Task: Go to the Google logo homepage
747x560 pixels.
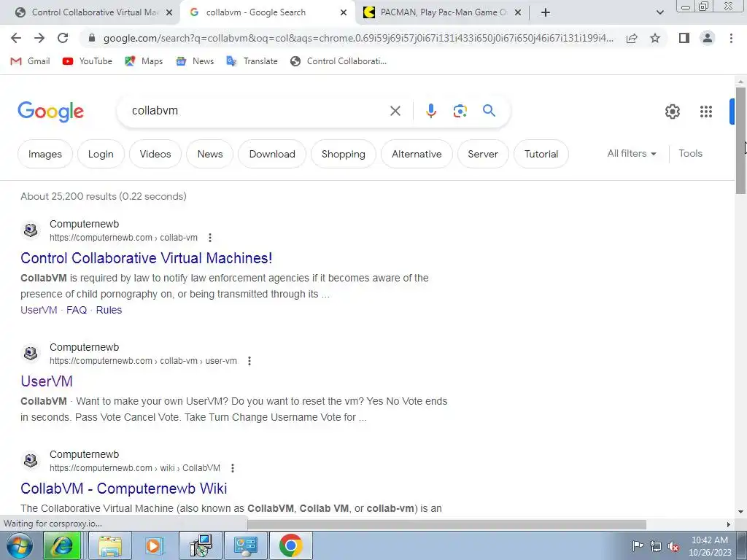Action: pyautogui.click(x=50, y=112)
